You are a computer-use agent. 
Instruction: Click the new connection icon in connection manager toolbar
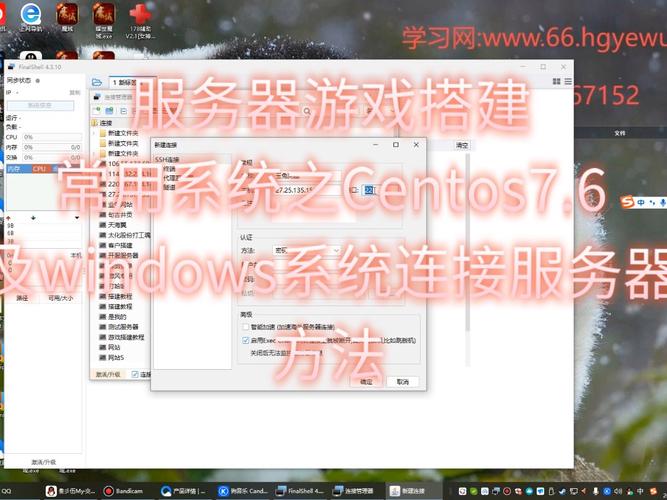click(97, 111)
